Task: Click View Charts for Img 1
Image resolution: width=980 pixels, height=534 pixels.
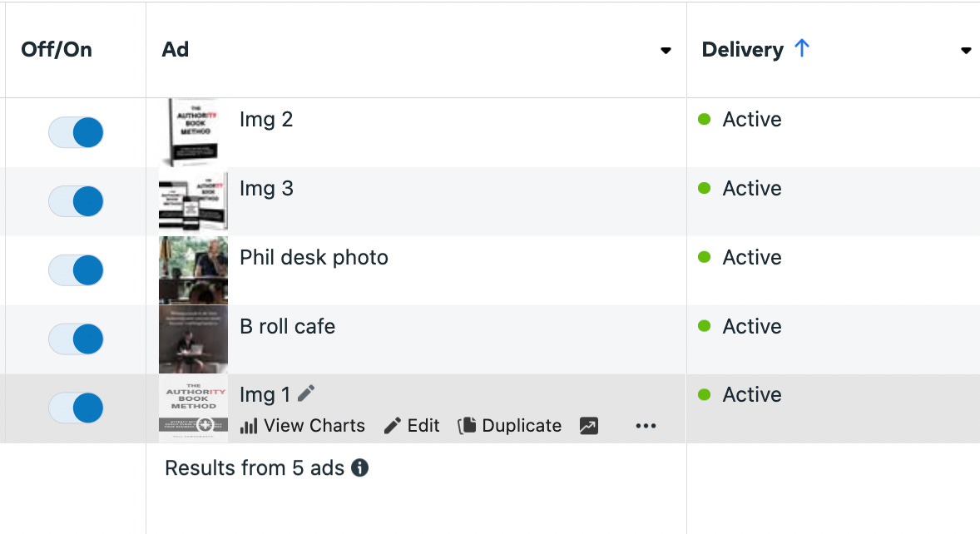Action: (x=303, y=426)
